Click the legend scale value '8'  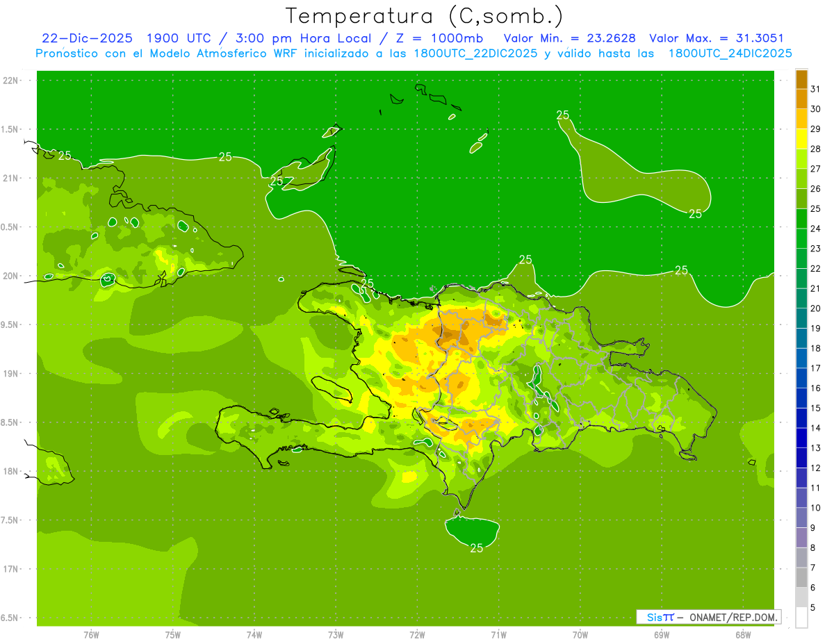tap(813, 547)
